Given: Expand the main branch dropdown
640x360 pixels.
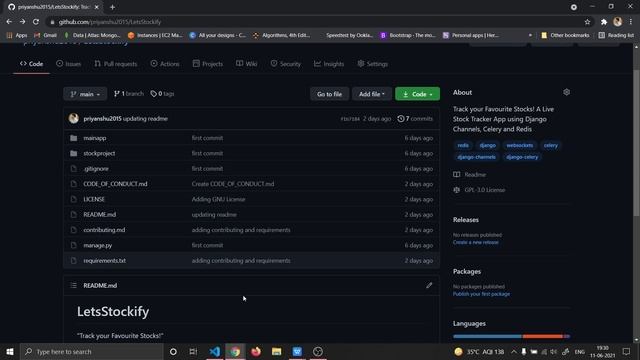Looking at the screenshot, I should [x=85, y=94].
